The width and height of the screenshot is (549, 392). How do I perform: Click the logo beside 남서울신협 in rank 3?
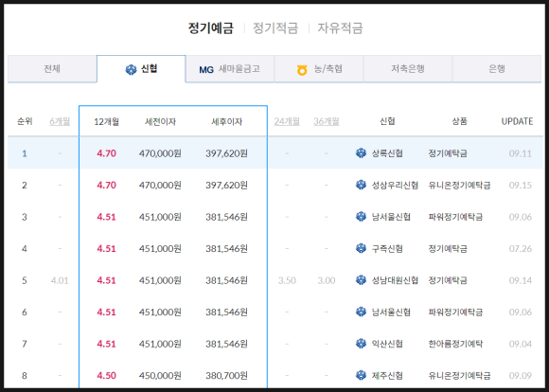coord(361,217)
